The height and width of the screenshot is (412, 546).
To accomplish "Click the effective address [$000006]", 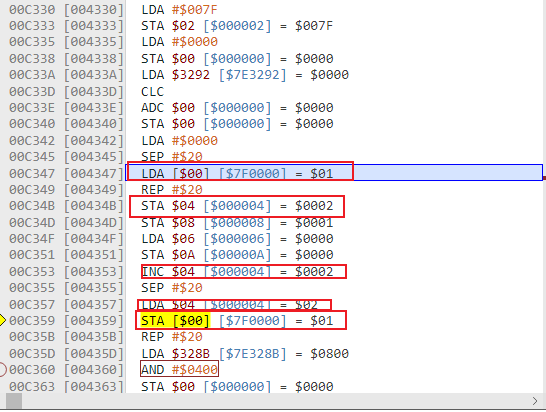I will coord(237,239).
